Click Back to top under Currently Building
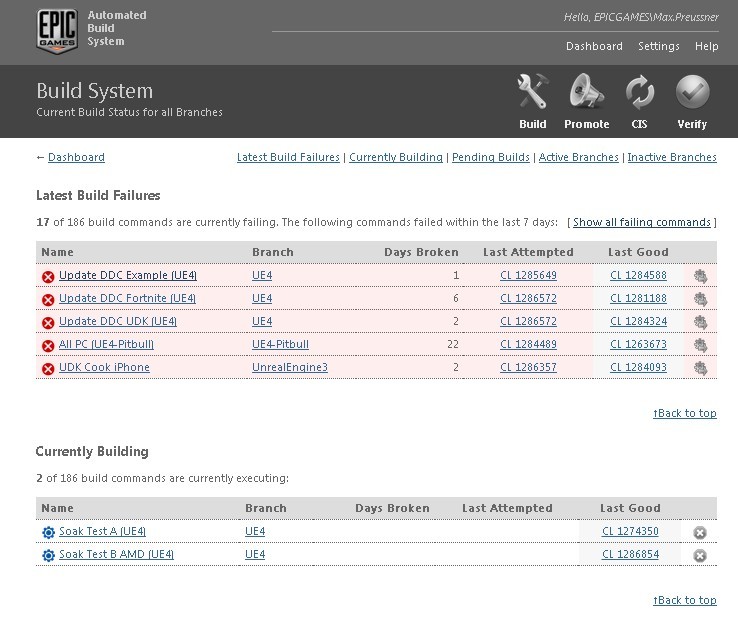The image size is (738, 622). point(685,600)
